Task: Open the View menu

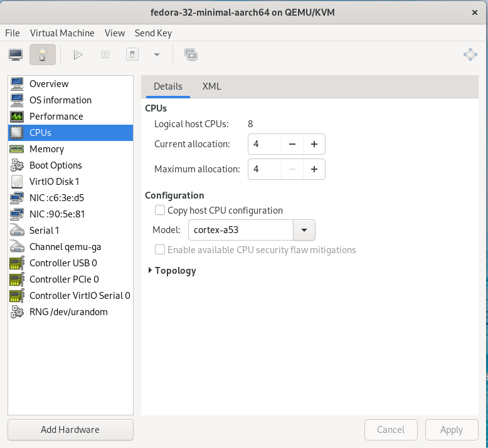Action: [x=115, y=33]
